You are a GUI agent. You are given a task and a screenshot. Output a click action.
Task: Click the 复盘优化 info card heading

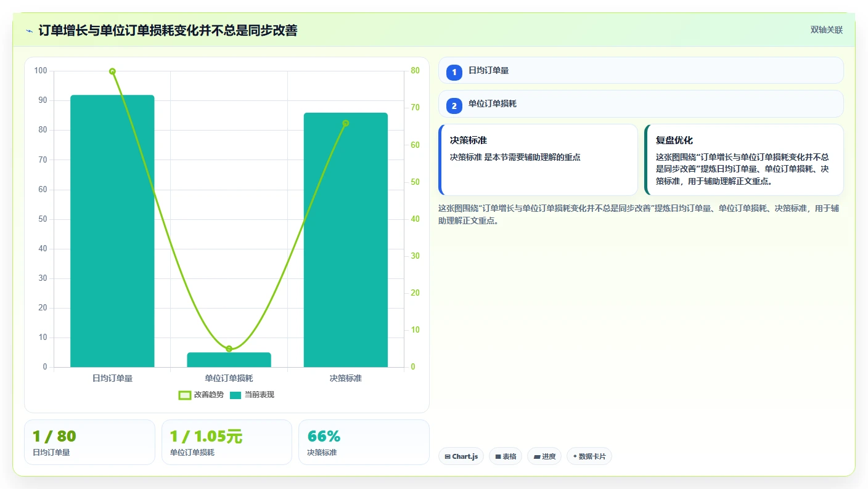tap(674, 140)
